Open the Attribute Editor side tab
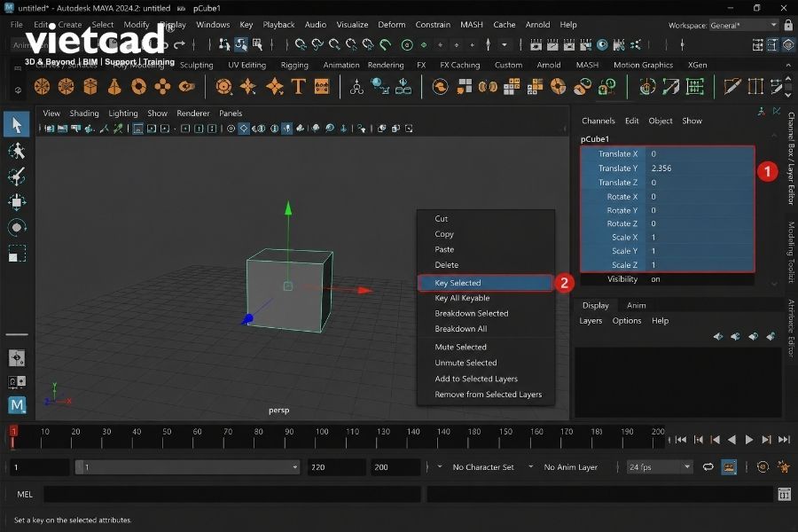Screen dimensions: 798x532 [790, 328]
